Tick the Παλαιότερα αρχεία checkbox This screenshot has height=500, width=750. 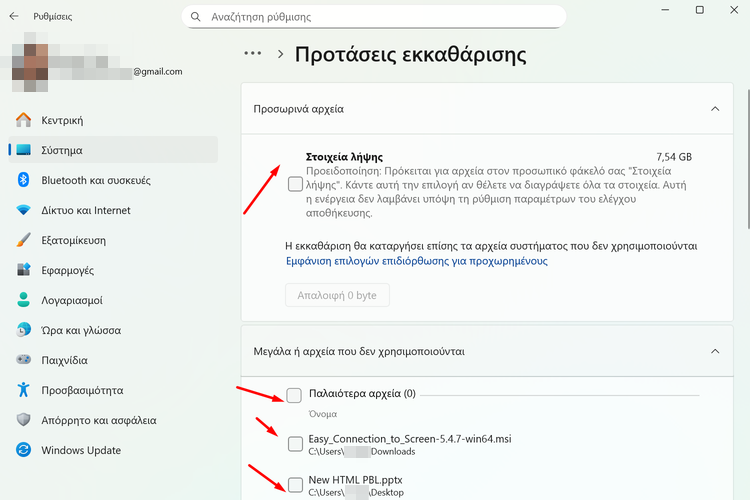pos(294,395)
